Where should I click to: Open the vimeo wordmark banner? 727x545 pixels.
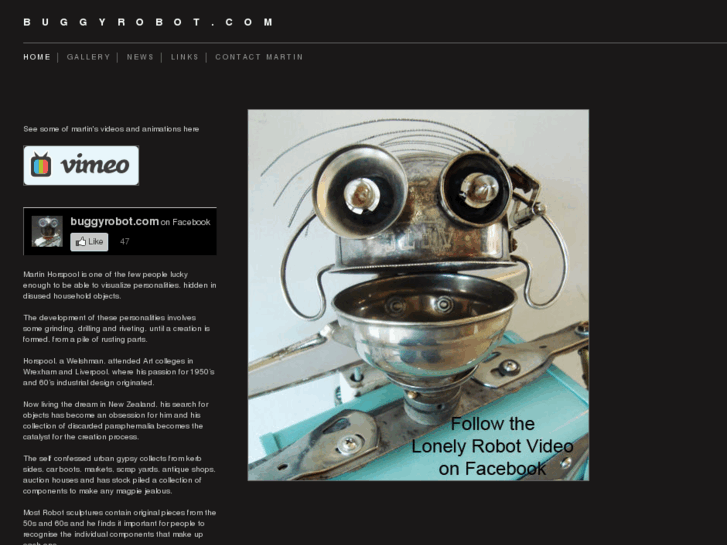click(81, 166)
